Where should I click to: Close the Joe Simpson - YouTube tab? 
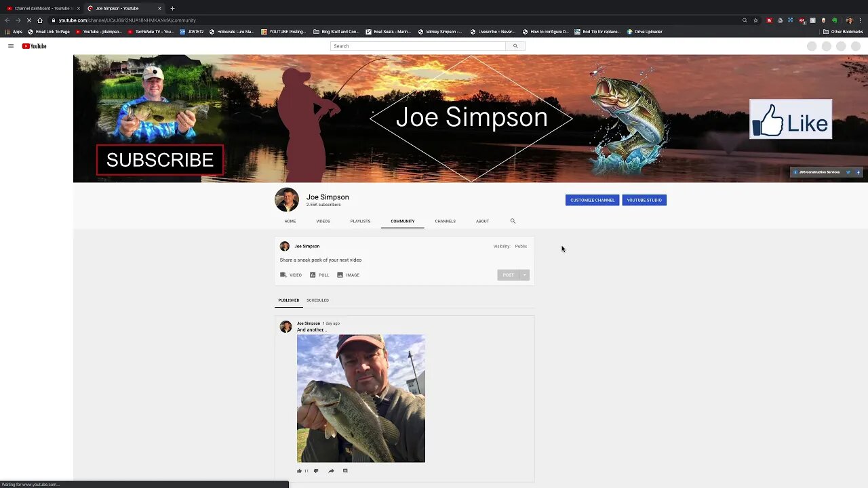point(160,8)
